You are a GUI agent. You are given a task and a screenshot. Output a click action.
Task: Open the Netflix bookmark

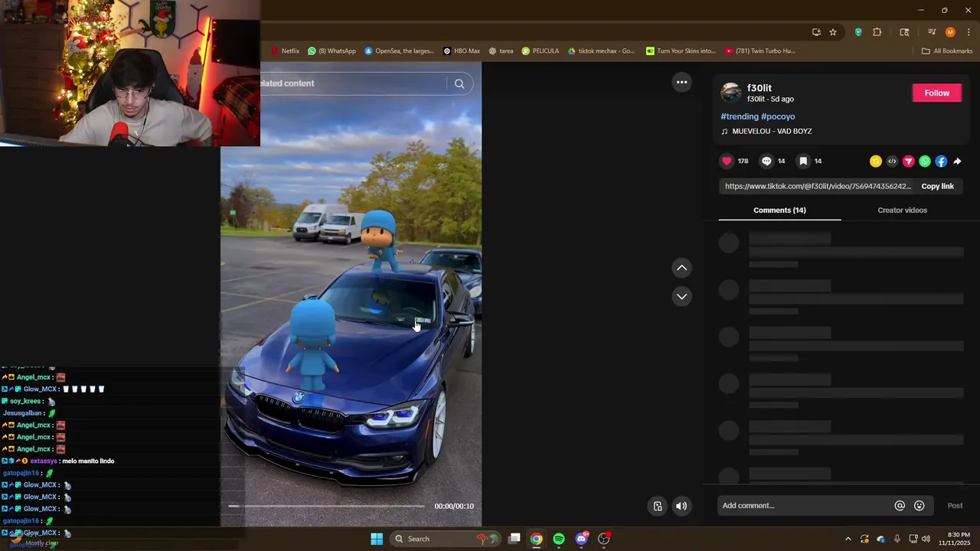[285, 51]
